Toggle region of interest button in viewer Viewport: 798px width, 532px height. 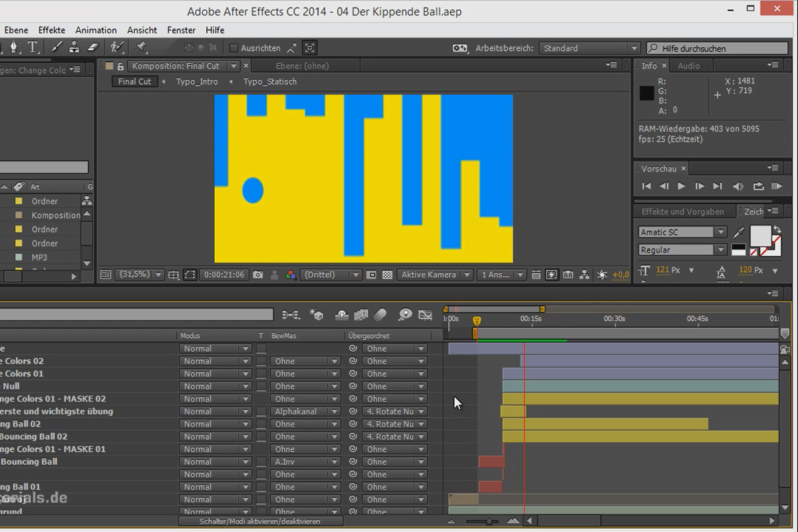point(190,275)
